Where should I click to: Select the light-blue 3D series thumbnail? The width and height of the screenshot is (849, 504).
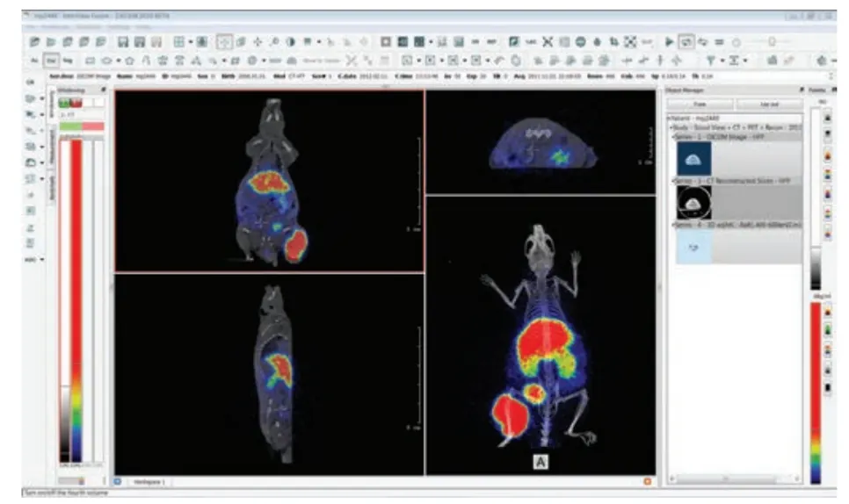coord(694,247)
